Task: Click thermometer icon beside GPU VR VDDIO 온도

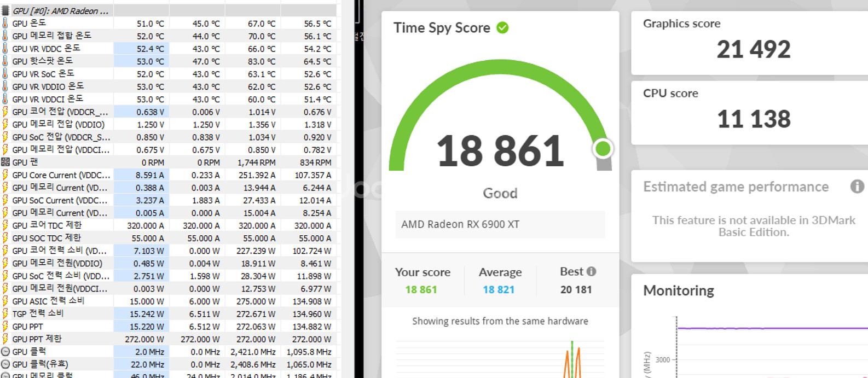Action: coord(5,86)
